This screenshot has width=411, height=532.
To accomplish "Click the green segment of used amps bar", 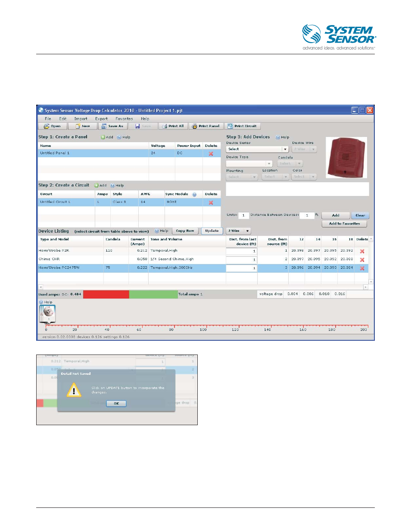I will pyautogui.click(x=153, y=294).
